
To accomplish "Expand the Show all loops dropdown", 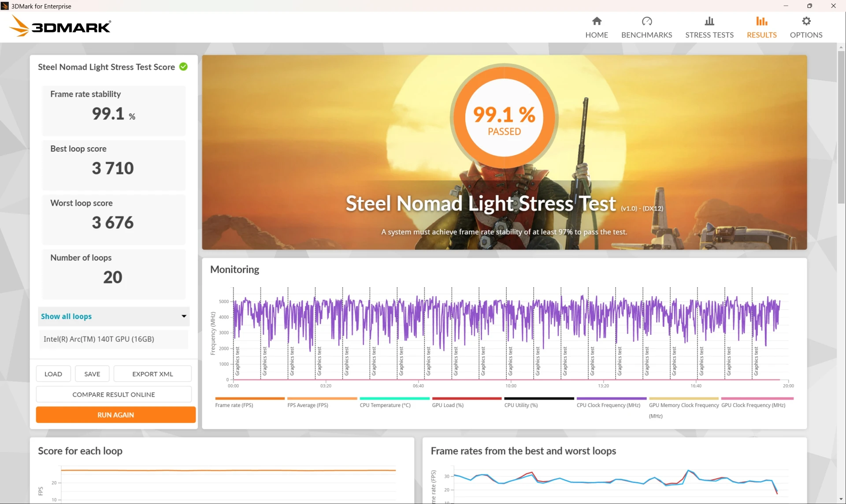I will 114,316.
